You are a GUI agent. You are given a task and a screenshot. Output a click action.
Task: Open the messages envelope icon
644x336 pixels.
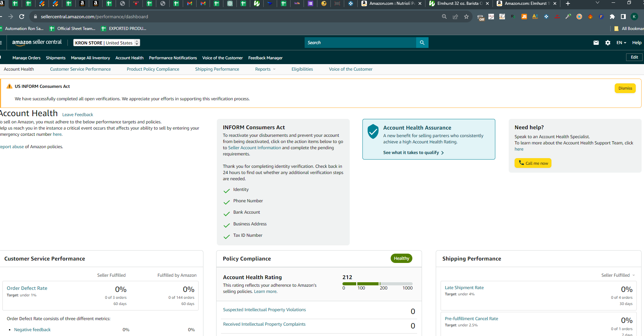[x=596, y=43]
